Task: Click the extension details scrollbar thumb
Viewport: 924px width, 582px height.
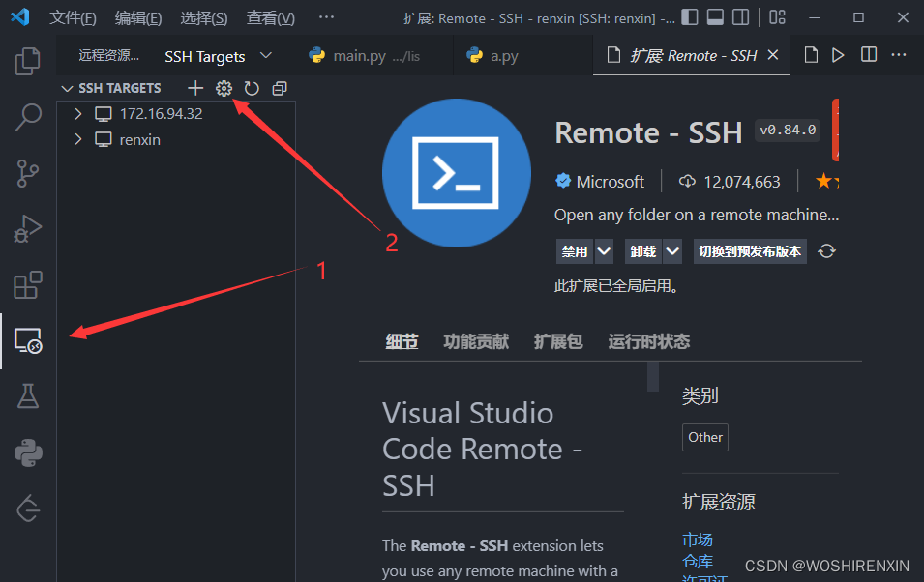Action: coord(652,376)
